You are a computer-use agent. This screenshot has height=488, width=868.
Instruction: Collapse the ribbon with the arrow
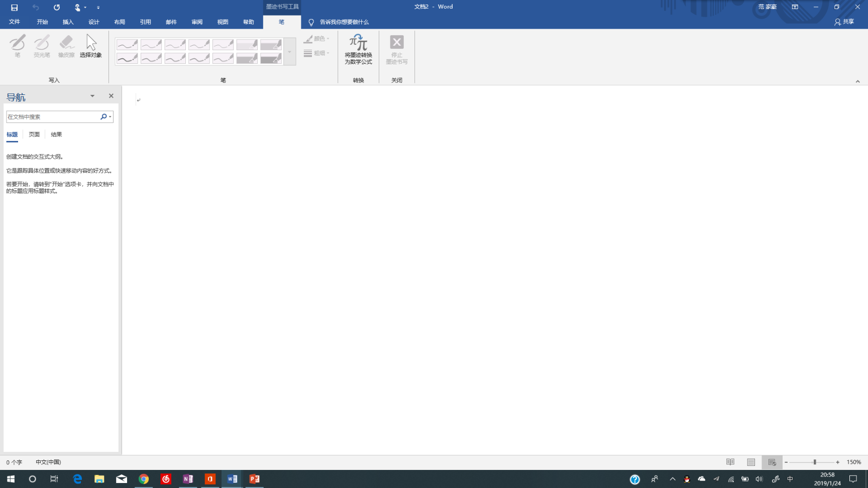[857, 81]
